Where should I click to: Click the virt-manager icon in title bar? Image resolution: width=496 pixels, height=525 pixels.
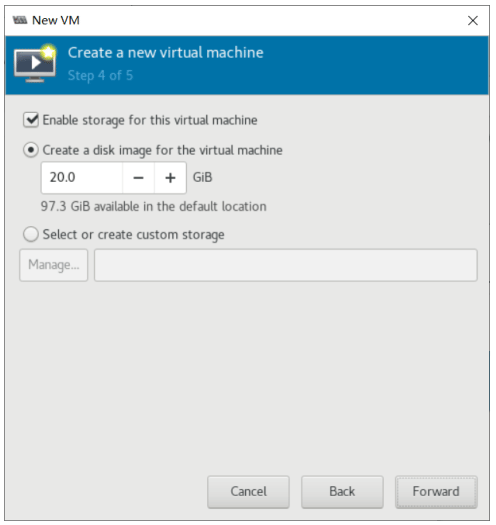20,20
